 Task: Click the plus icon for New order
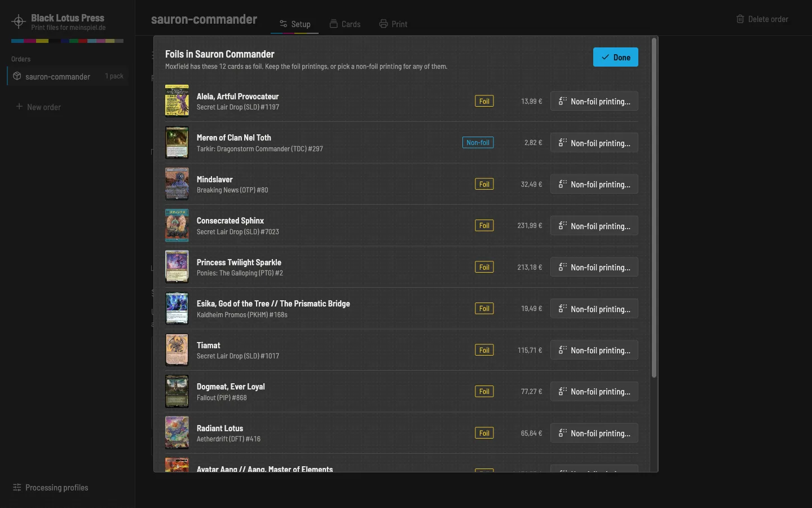pyautogui.click(x=19, y=107)
